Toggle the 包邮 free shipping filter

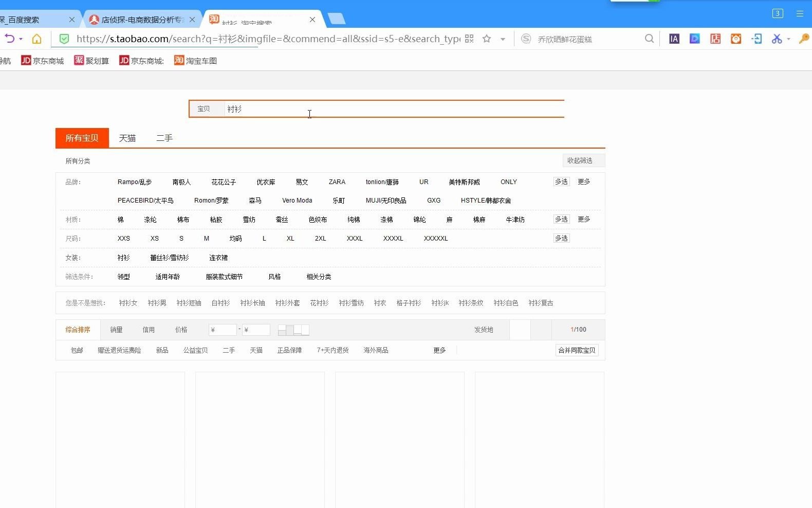point(77,350)
